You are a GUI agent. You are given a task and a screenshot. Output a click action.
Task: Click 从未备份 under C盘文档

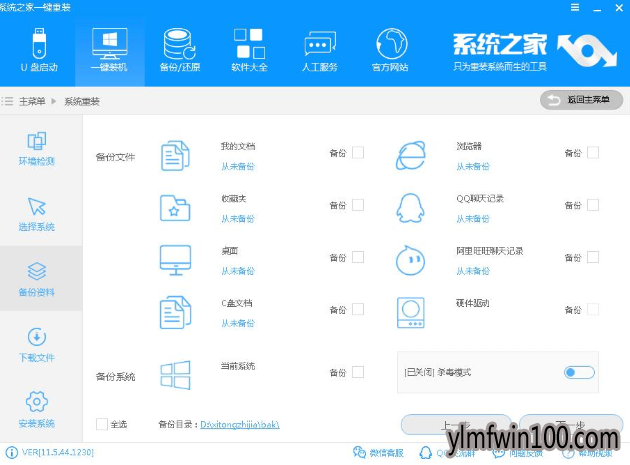click(238, 323)
